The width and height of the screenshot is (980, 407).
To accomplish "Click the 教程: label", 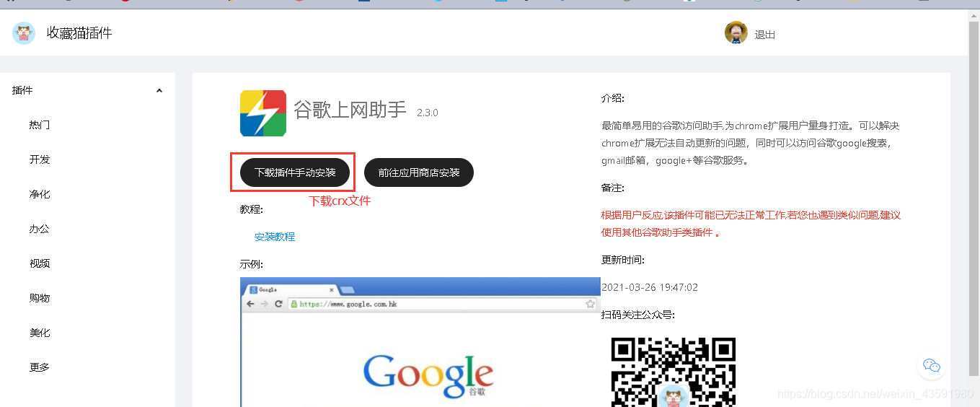I will 252,209.
